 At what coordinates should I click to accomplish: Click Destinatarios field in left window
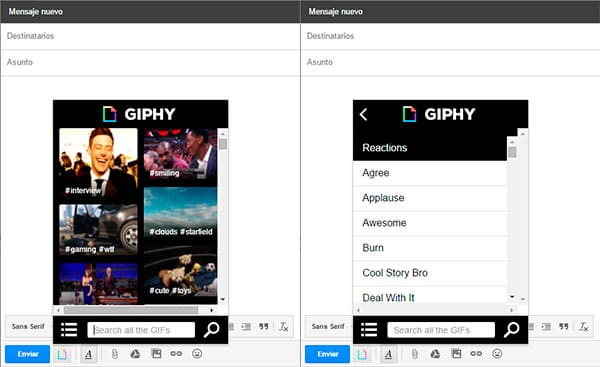pos(150,36)
